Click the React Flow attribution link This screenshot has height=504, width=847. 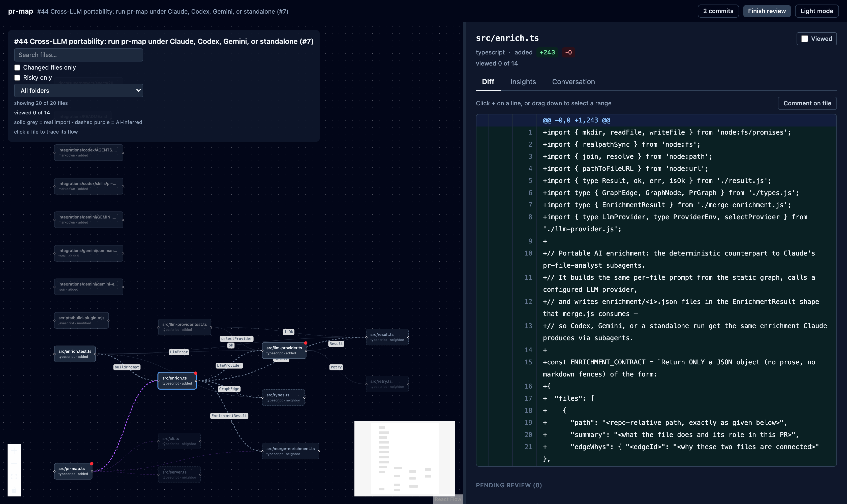[448, 499]
